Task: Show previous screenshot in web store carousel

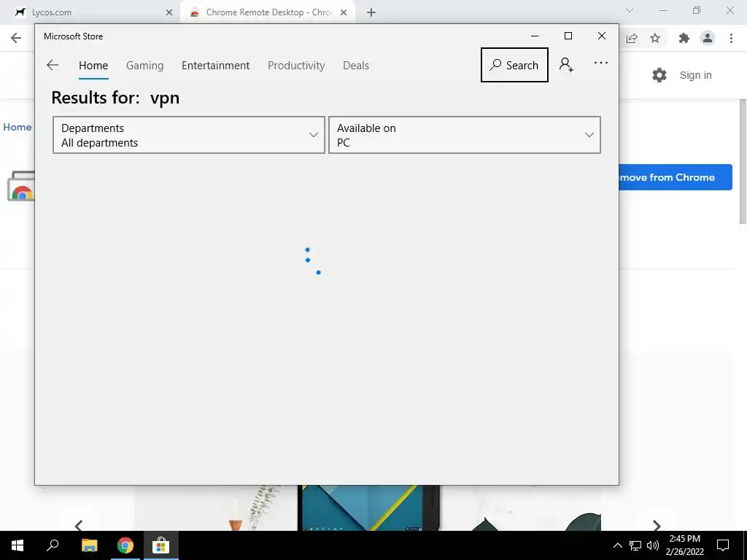Action: 79,525
